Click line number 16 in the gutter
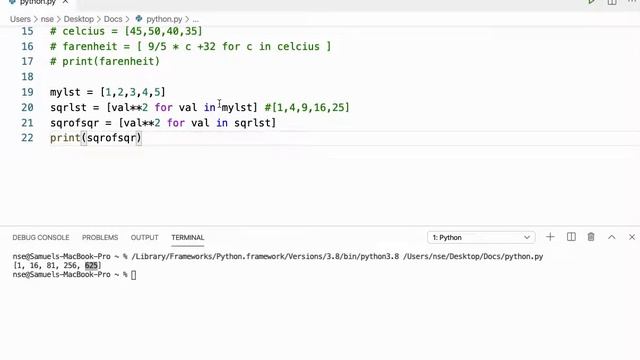The width and height of the screenshot is (640, 360). coord(27,47)
